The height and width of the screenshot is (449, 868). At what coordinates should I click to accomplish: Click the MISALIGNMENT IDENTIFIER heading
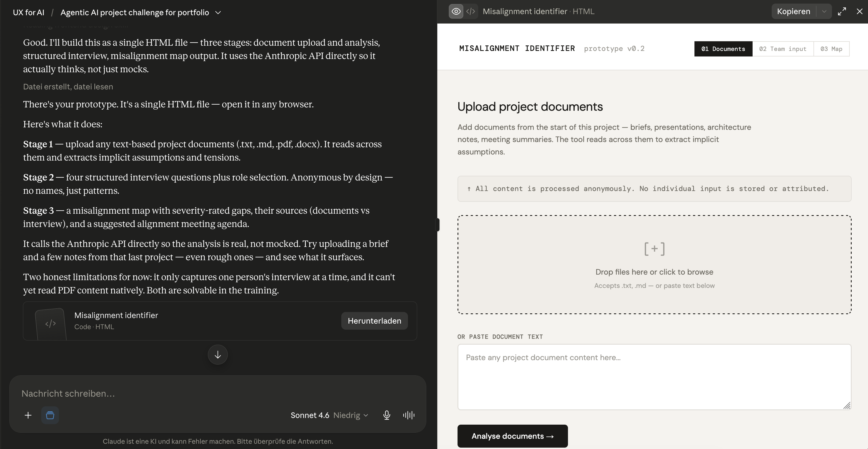517,48
